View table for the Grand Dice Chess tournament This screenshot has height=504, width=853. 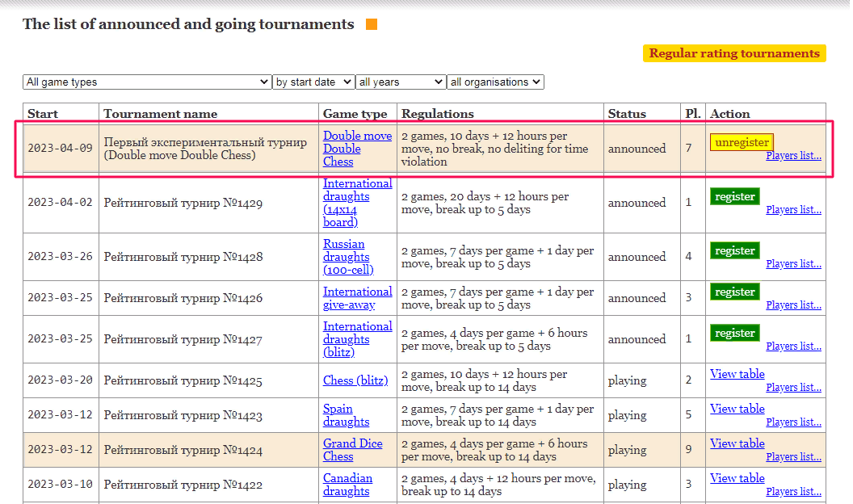[x=737, y=443]
